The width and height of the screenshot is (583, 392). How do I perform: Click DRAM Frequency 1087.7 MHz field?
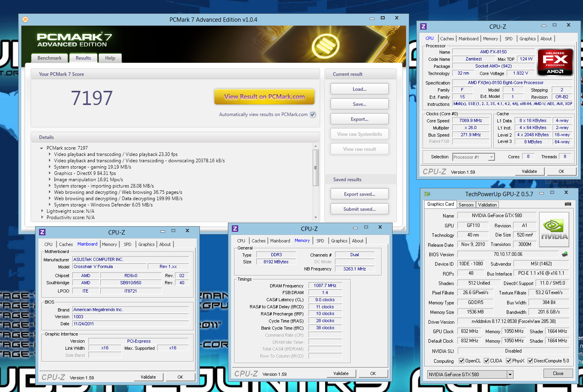click(x=325, y=285)
